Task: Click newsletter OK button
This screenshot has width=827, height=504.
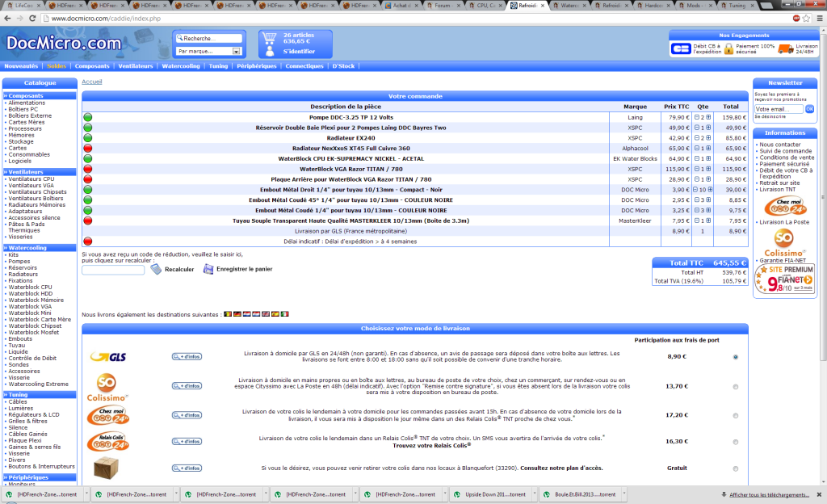Action: [x=809, y=109]
